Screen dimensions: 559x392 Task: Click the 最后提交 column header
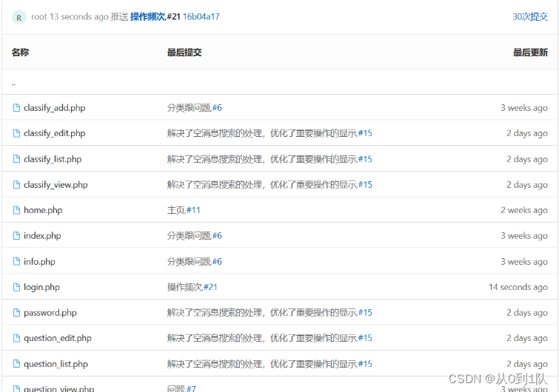click(x=184, y=53)
